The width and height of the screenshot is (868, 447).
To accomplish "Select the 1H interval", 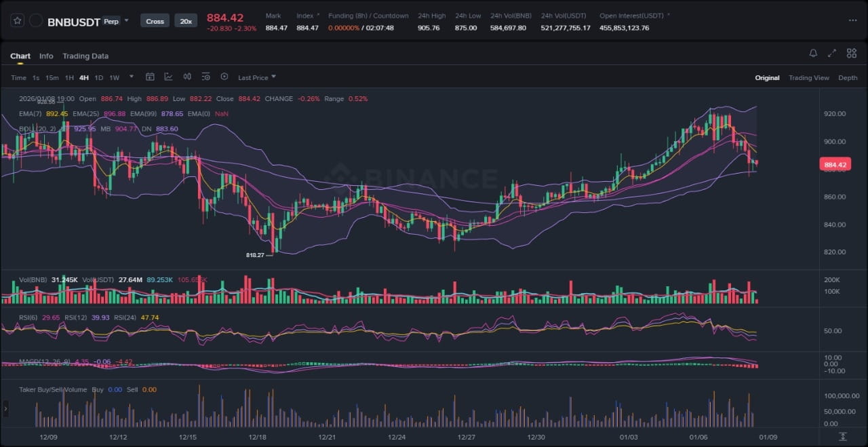I will pyautogui.click(x=69, y=77).
